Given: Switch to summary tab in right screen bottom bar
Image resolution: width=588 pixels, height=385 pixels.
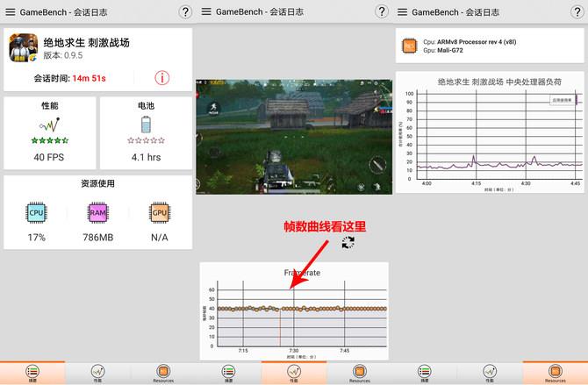Looking at the screenshot, I should [425, 373].
